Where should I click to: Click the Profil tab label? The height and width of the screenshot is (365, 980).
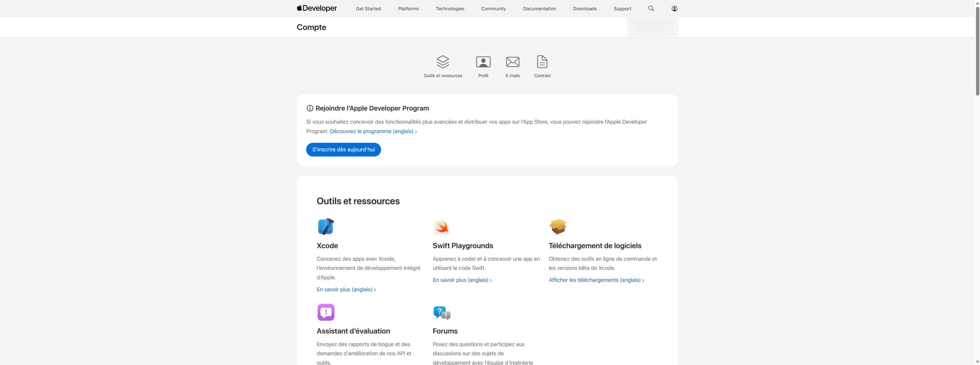pyautogui.click(x=483, y=76)
